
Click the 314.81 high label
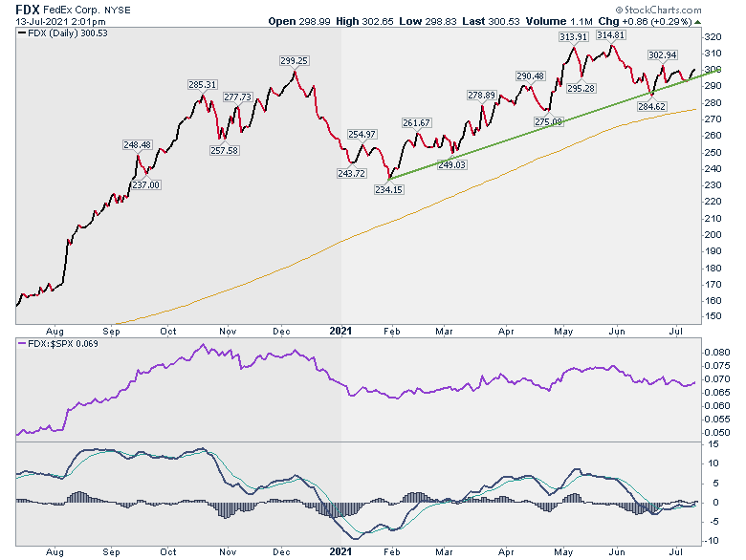coord(611,35)
